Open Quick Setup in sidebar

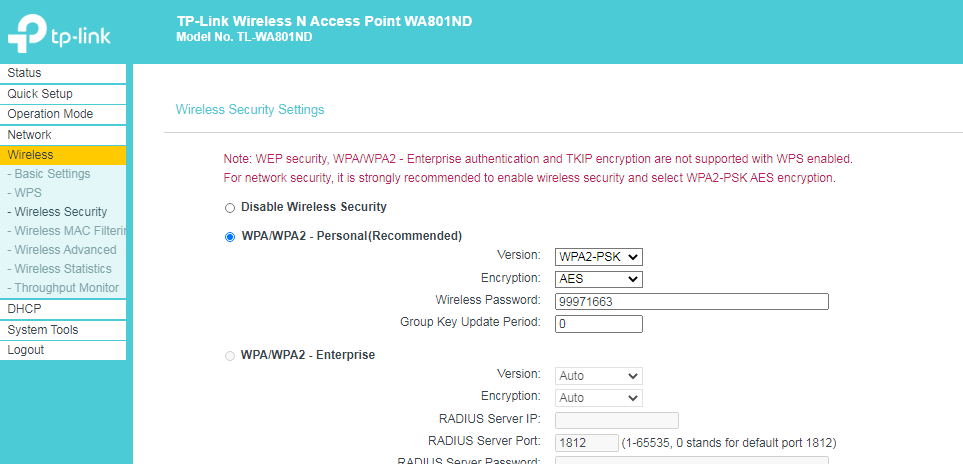click(x=63, y=94)
